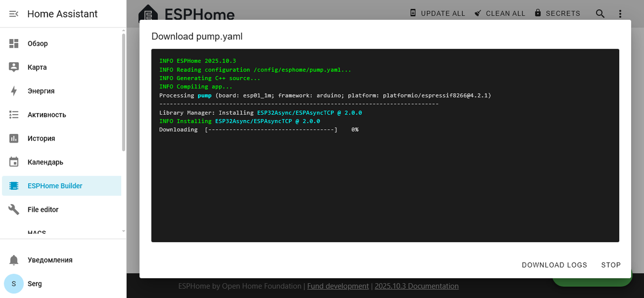Click the notifications bell icon
The width and height of the screenshot is (644, 298).
click(14, 260)
